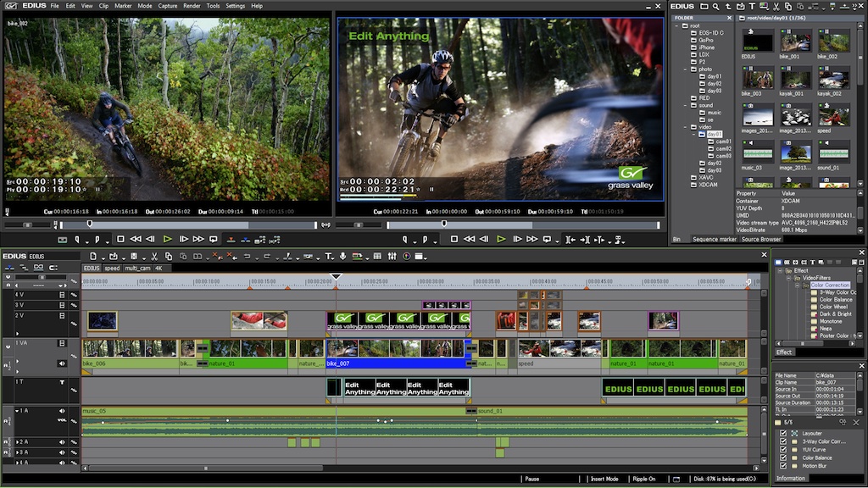
Task: Rewind in the source player
Action: tap(136, 239)
